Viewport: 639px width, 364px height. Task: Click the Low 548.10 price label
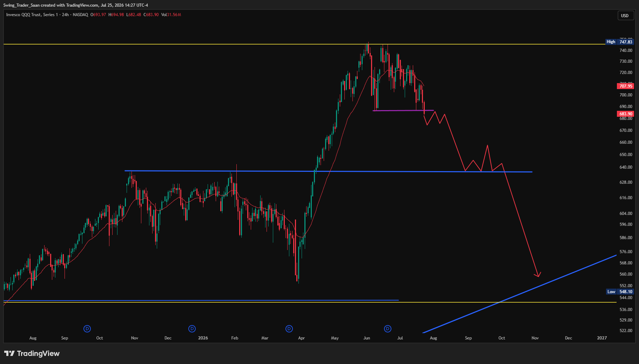[x=620, y=292]
